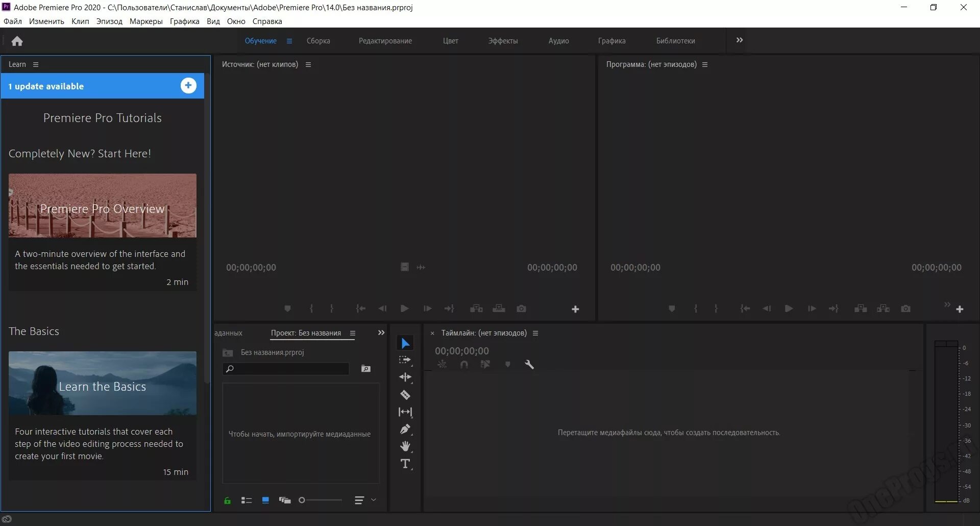Play the Source monitor
Image resolution: width=980 pixels, height=526 pixels.
point(404,308)
